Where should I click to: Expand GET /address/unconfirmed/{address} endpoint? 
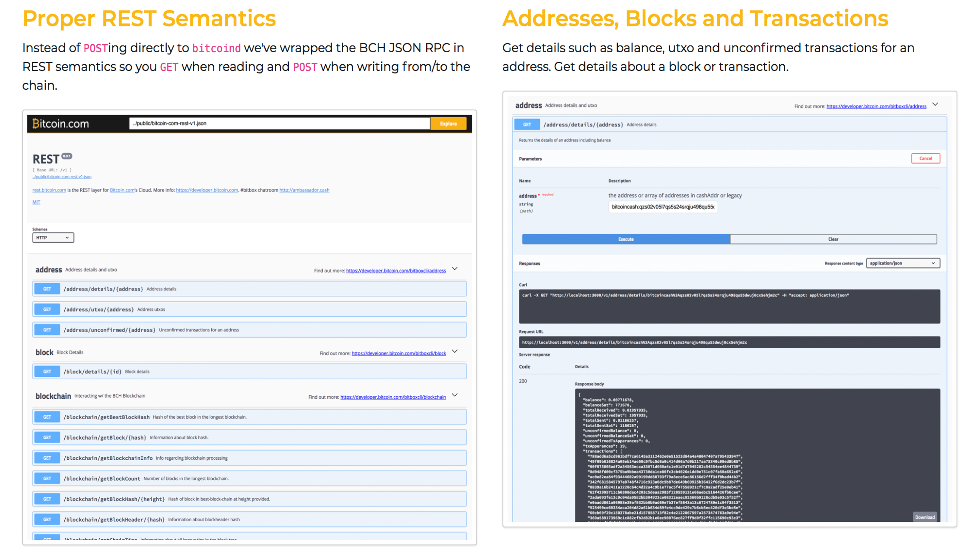coord(249,330)
